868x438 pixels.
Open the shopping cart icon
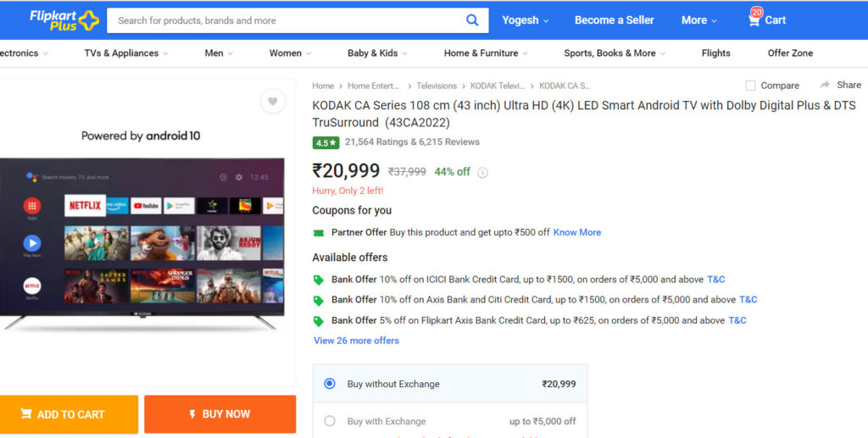coord(754,21)
